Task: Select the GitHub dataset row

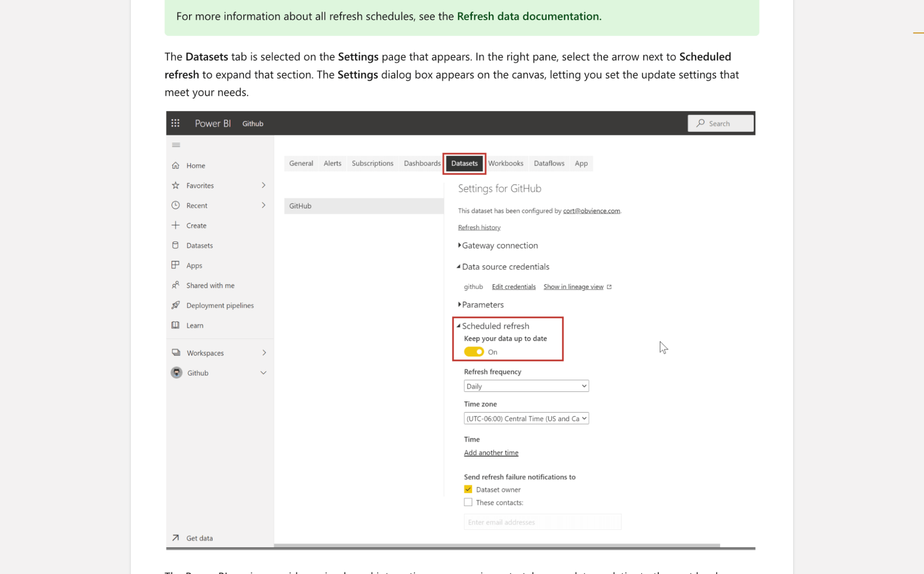Action: tap(364, 206)
